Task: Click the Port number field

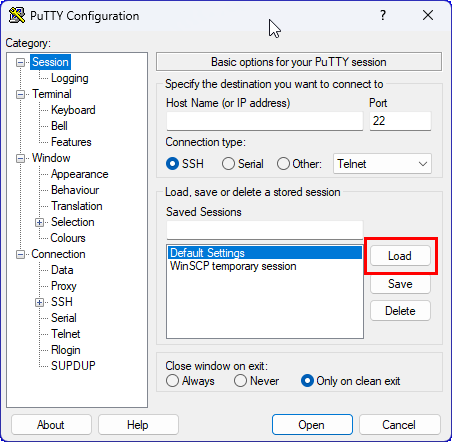Action: (x=400, y=121)
